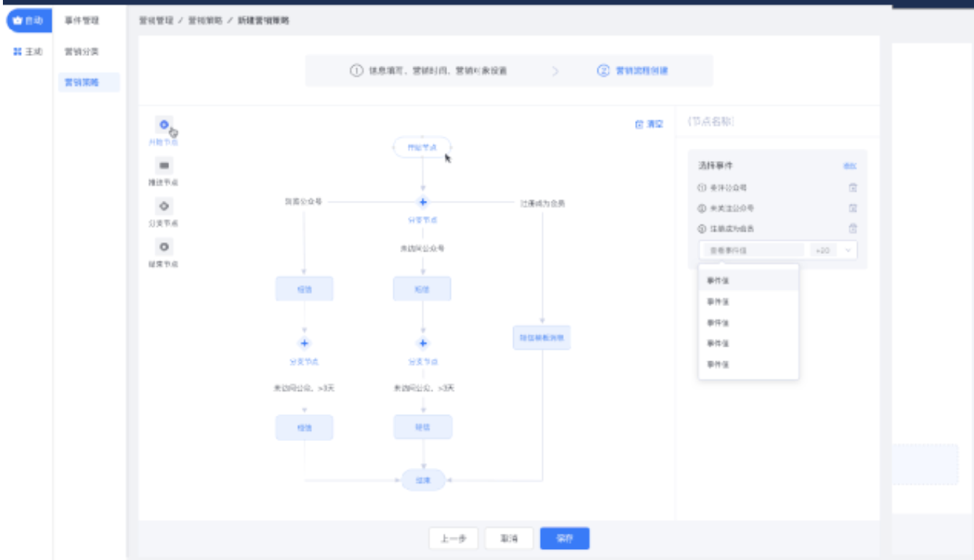974x560 pixels.
Task: Expand the event value dropdown chevron
Action: (x=849, y=250)
